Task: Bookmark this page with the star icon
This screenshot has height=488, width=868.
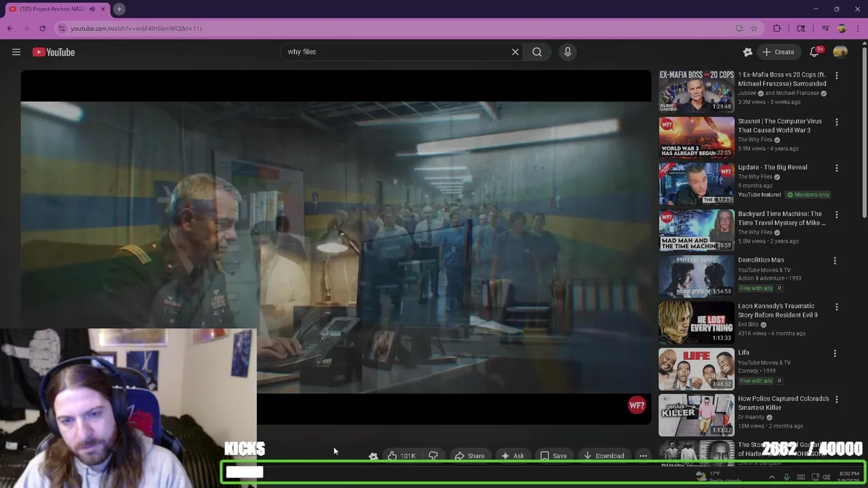Action: (x=753, y=28)
